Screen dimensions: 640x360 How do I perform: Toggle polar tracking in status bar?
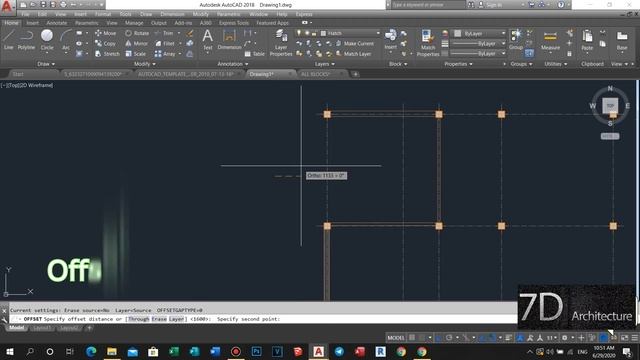click(x=449, y=338)
